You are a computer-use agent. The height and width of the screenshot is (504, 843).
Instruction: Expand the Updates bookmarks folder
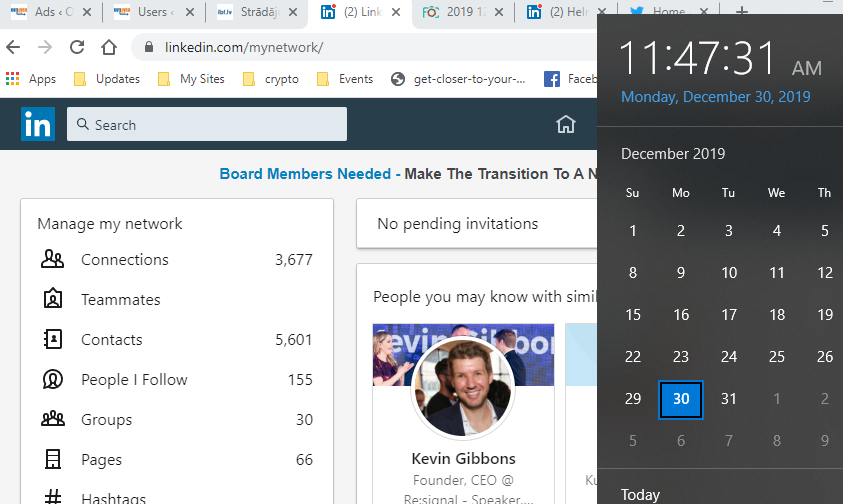click(x=107, y=79)
